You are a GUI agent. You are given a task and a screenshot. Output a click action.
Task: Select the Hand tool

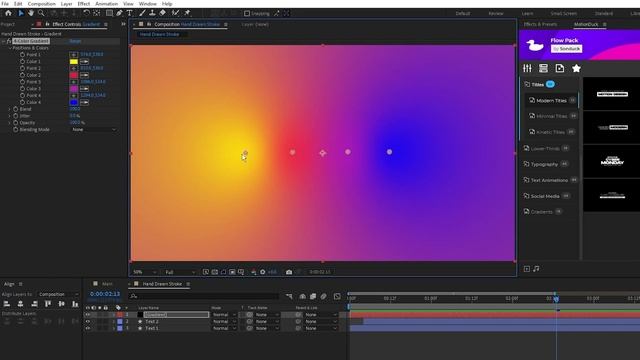pos(31,13)
